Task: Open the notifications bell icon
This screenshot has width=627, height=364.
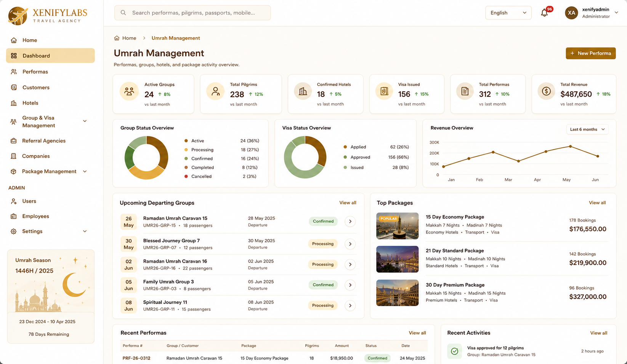Action: (x=544, y=13)
